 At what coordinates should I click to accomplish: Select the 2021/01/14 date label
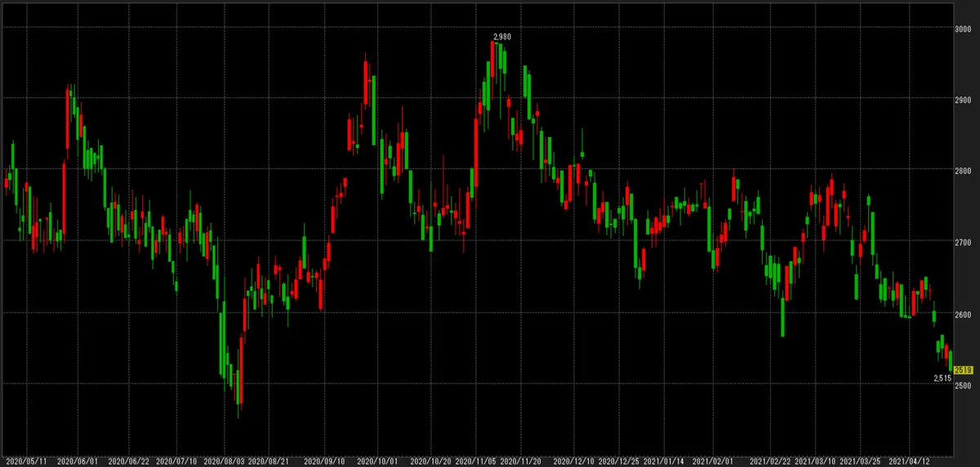(x=664, y=461)
